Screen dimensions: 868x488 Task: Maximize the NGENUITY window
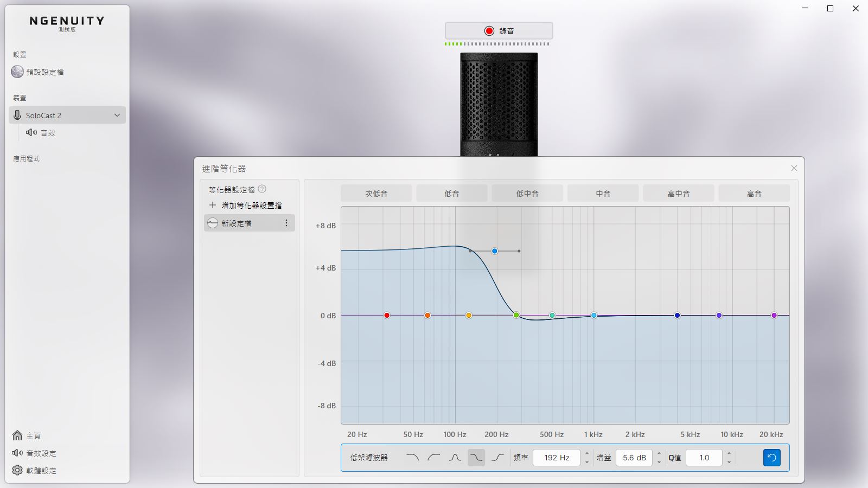pyautogui.click(x=830, y=9)
